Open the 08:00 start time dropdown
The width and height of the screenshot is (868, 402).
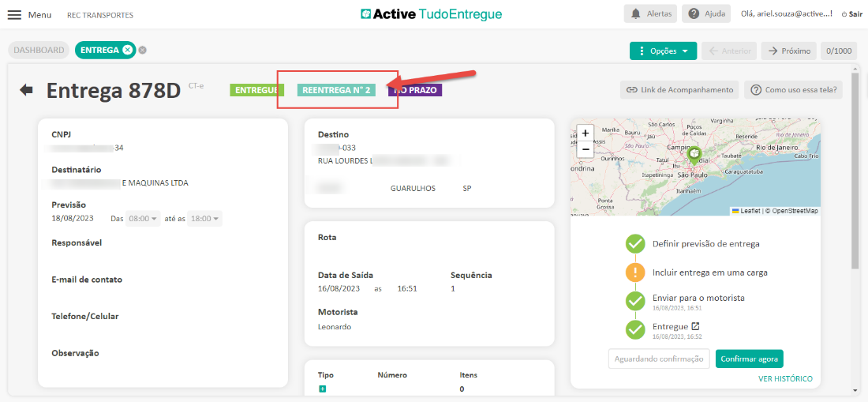tap(143, 218)
